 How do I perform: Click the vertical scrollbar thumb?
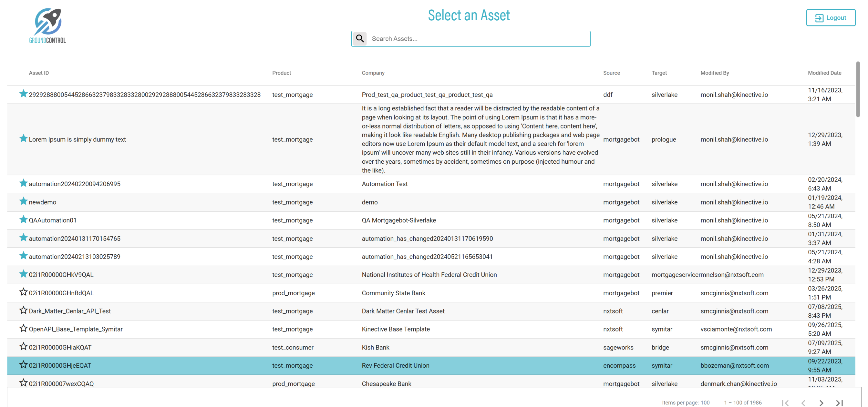pyautogui.click(x=858, y=89)
